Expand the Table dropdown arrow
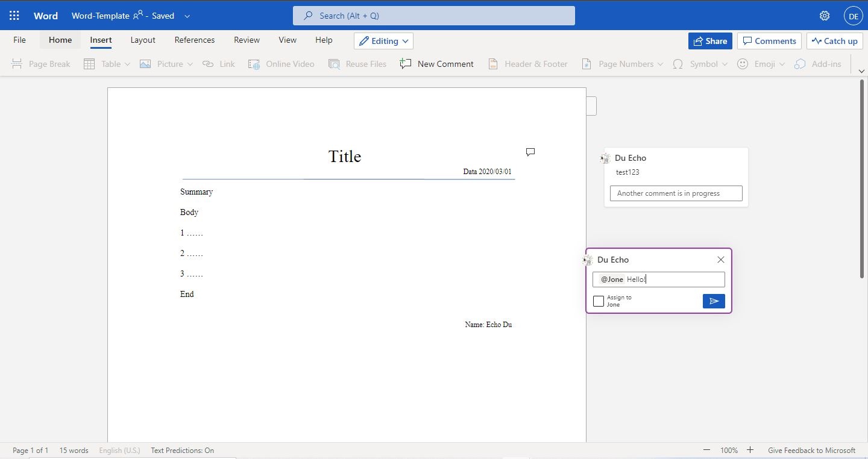This screenshot has width=868, height=459. tap(127, 64)
